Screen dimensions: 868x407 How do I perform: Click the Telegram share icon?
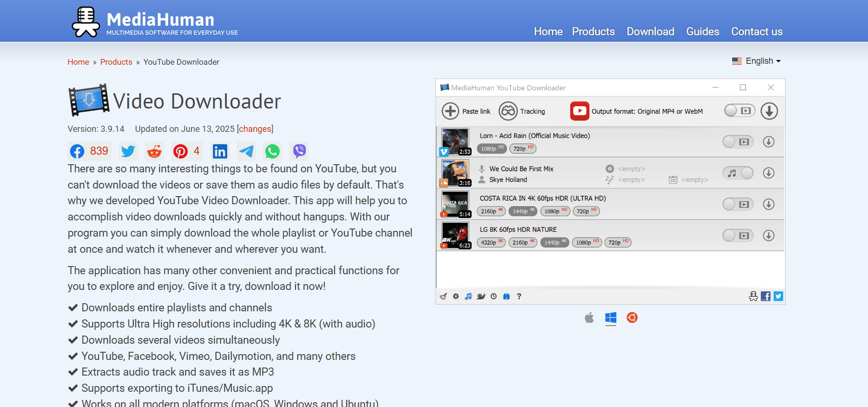tap(246, 151)
